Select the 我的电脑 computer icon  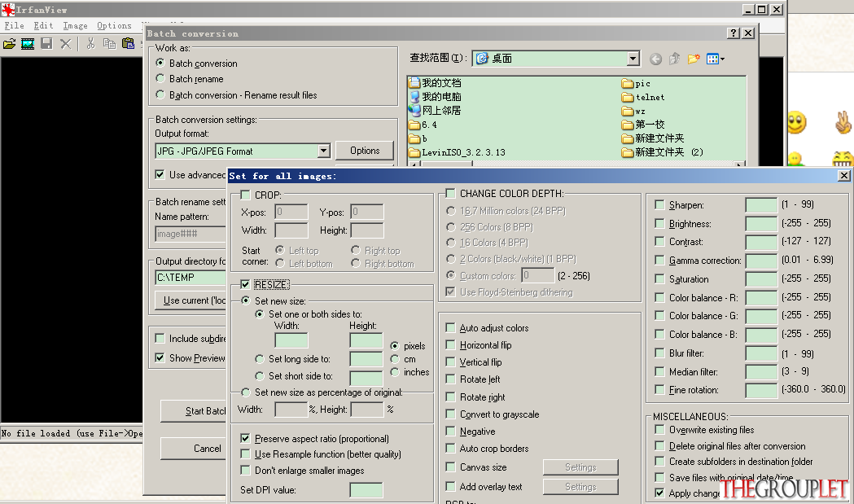tap(414, 97)
